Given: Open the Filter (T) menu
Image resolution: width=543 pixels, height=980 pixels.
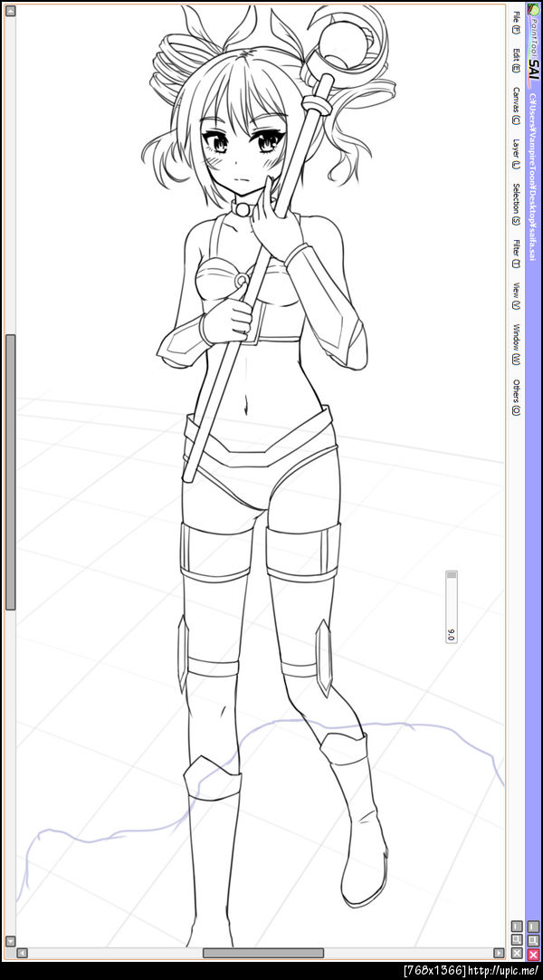Looking at the screenshot, I should point(516,254).
